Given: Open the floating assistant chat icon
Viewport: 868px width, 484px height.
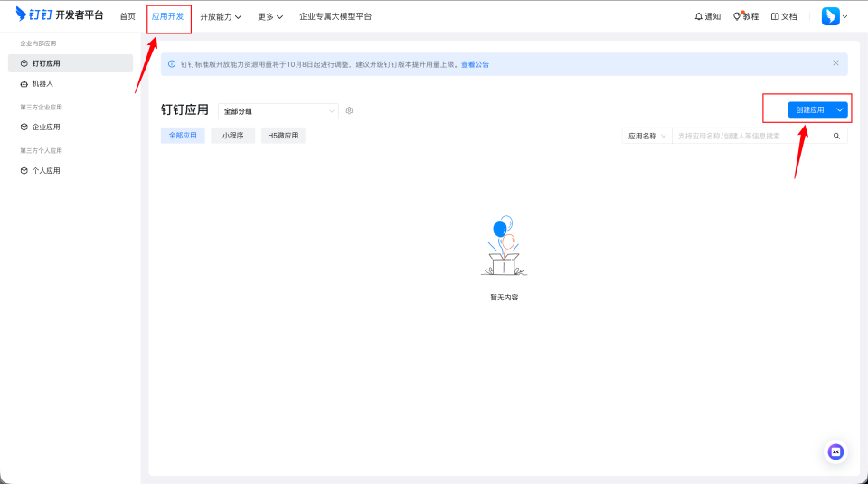Looking at the screenshot, I should click(x=835, y=451).
